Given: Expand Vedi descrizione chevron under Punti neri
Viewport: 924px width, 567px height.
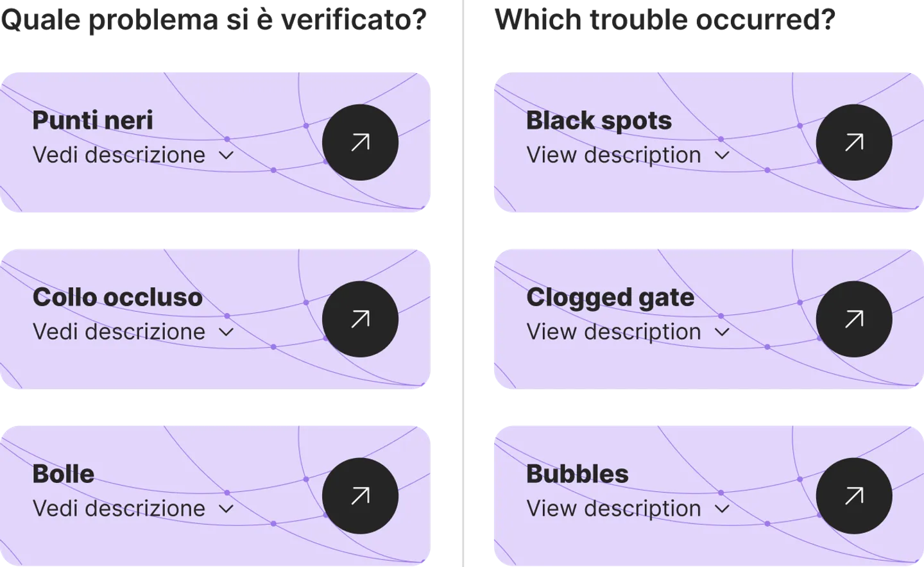Looking at the screenshot, I should click(x=226, y=155).
